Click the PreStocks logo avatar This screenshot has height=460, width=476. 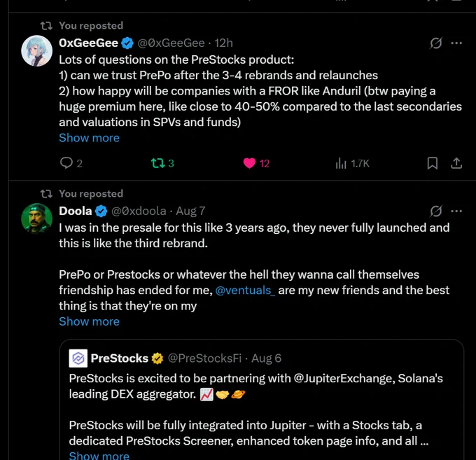[78, 358]
